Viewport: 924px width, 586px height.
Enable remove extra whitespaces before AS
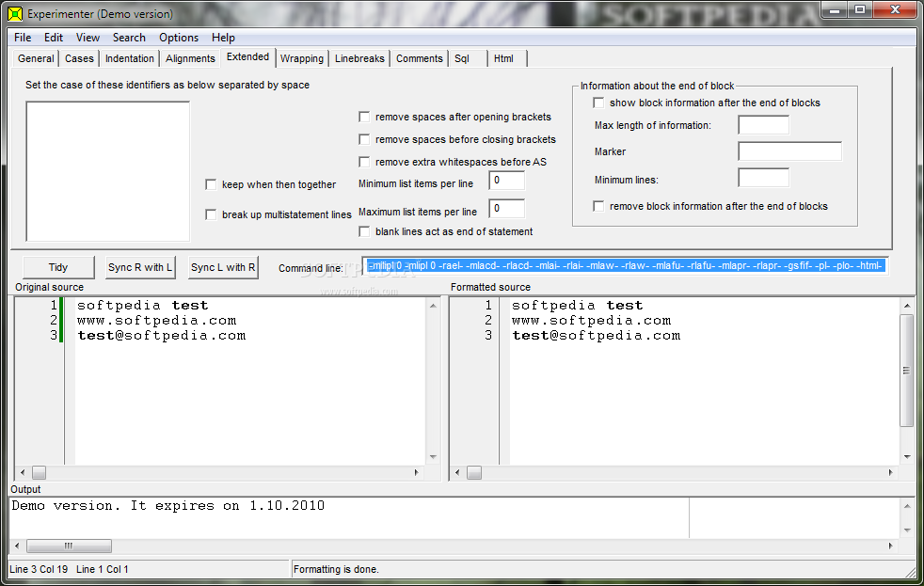pyautogui.click(x=364, y=162)
